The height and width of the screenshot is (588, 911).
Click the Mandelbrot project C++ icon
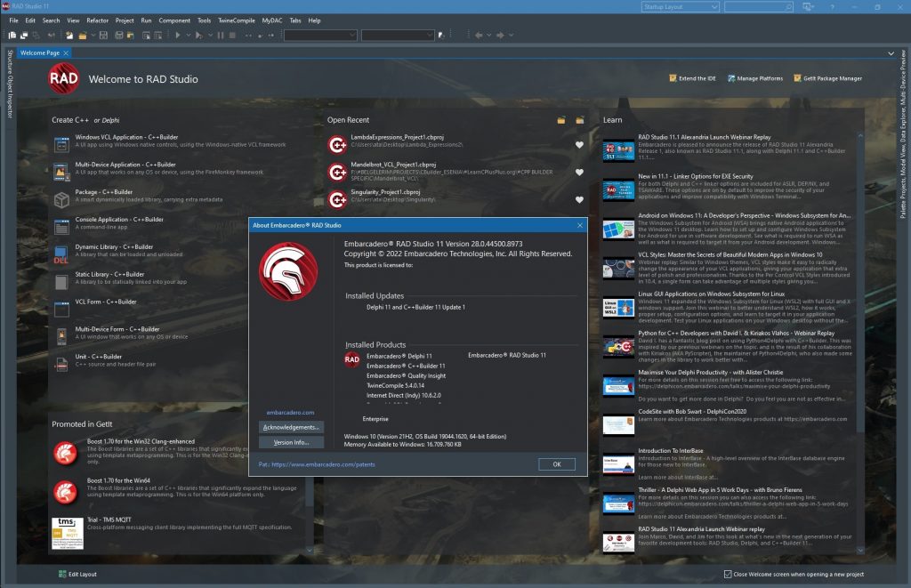pos(337,172)
